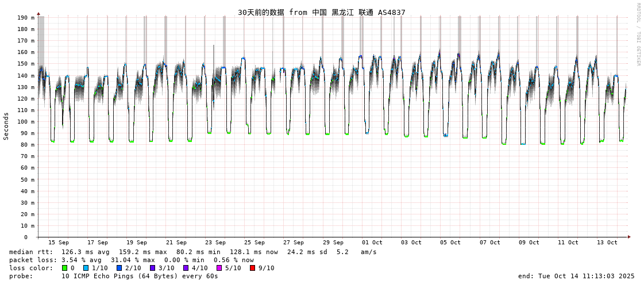Choose the red 9/10 loss swatch
Viewport: 644px width, 284px height.
point(252,268)
